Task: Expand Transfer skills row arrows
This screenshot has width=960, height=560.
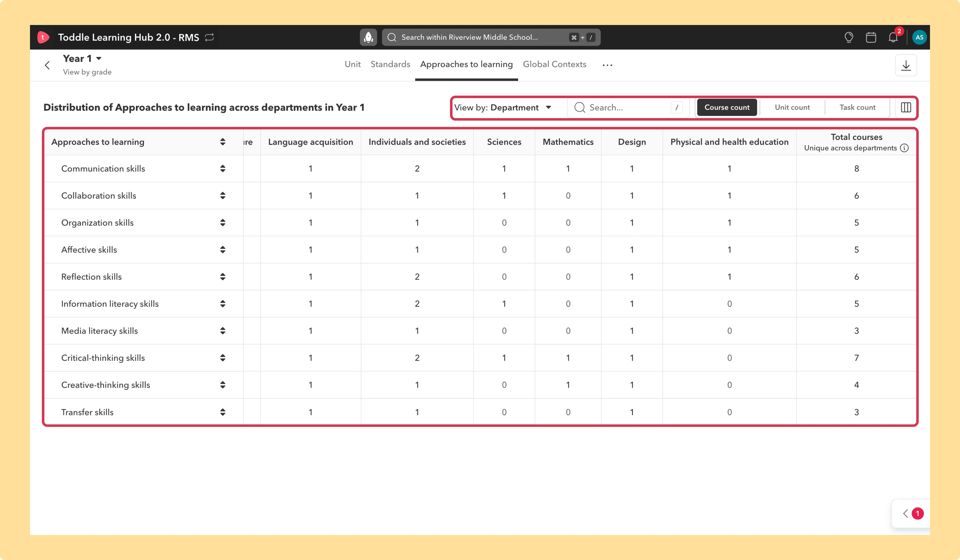Action: [x=222, y=412]
